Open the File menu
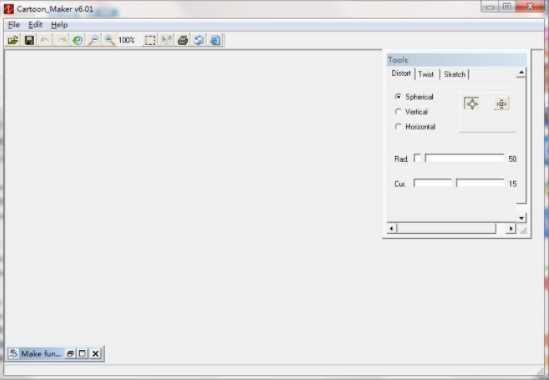The height and width of the screenshot is (380, 549). pos(14,25)
